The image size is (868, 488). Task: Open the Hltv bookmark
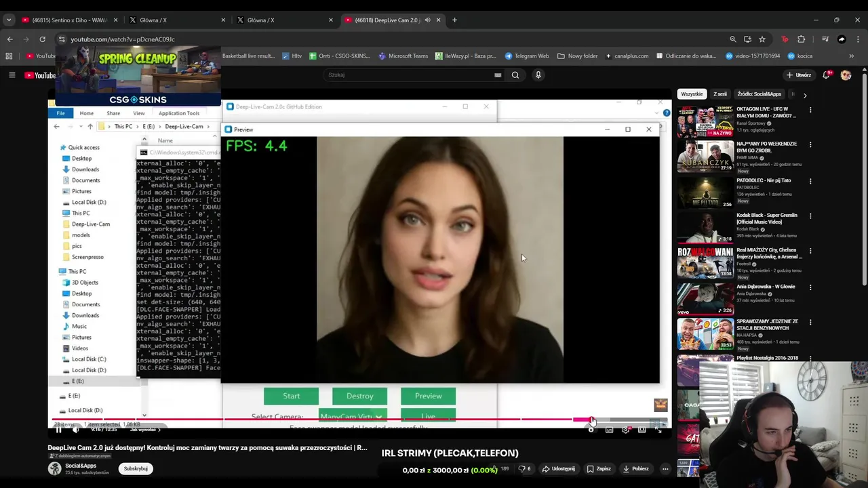coord(292,56)
